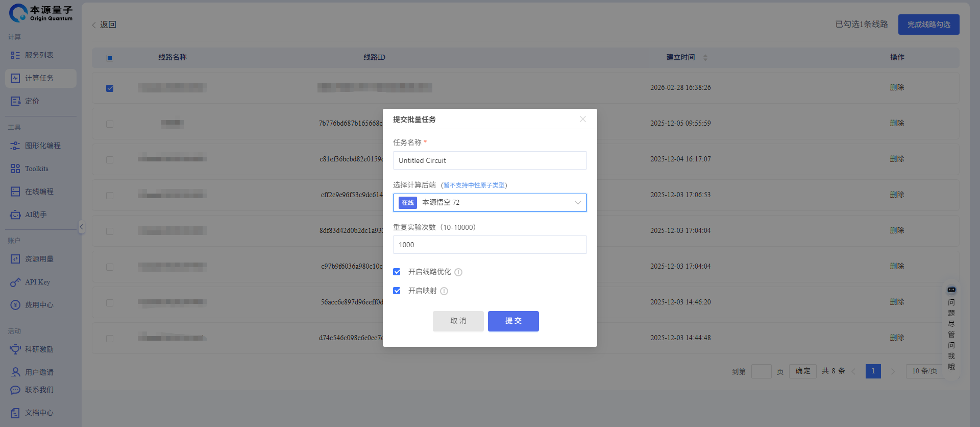Close the 提交批量任务 dialog

pyautogui.click(x=582, y=119)
